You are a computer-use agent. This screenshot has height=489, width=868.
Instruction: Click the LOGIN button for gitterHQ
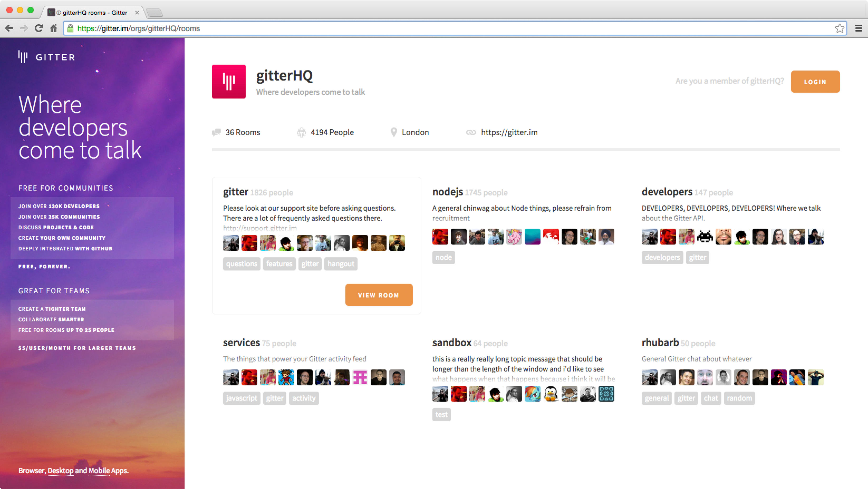click(816, 82)
